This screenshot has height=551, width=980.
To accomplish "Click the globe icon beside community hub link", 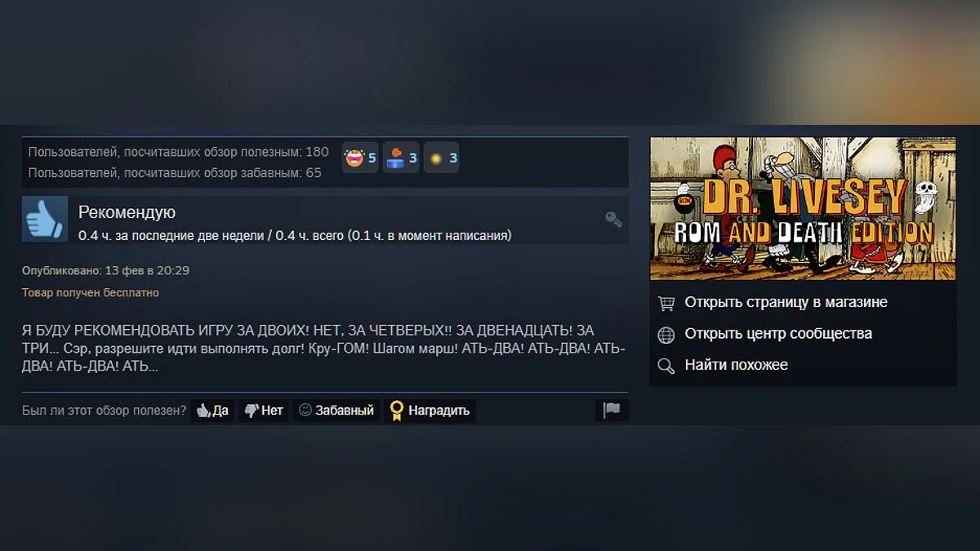I will 666,334.
